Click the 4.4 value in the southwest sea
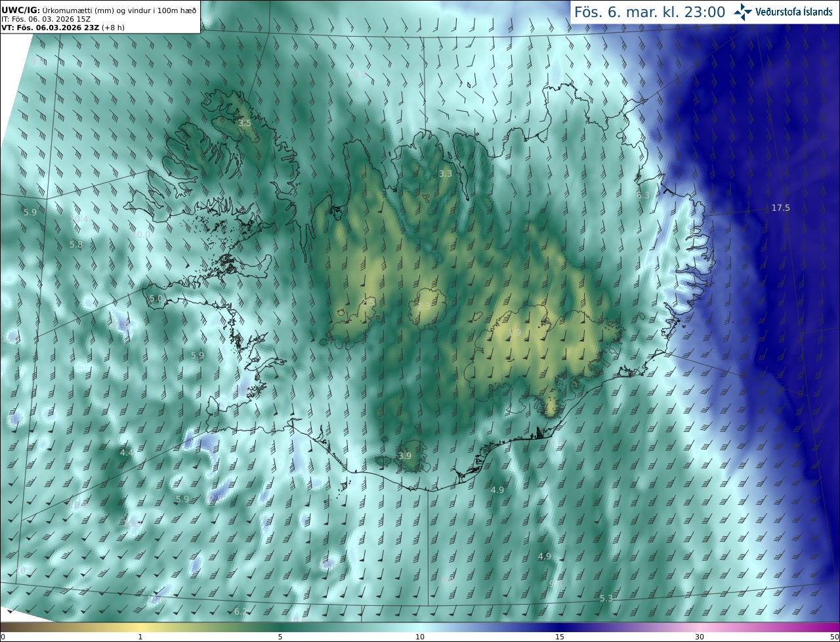Screen dimensions: 840x642 click(x=127, y=453)
